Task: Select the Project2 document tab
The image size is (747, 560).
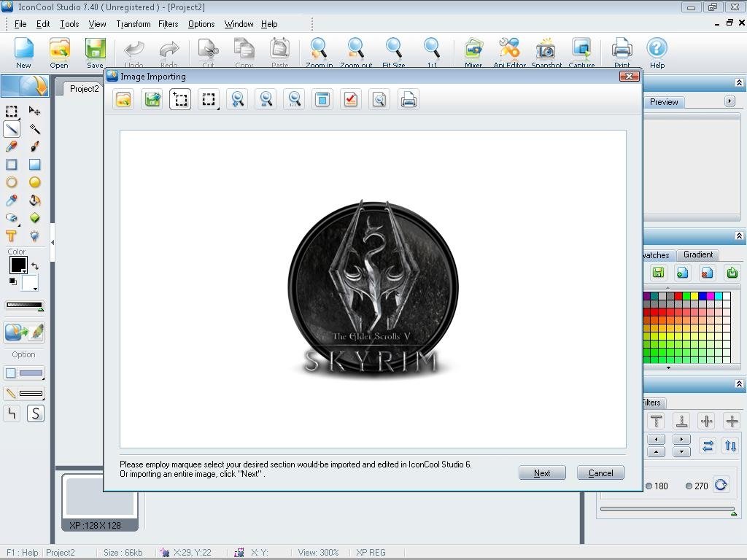Action: pos(84,88)
